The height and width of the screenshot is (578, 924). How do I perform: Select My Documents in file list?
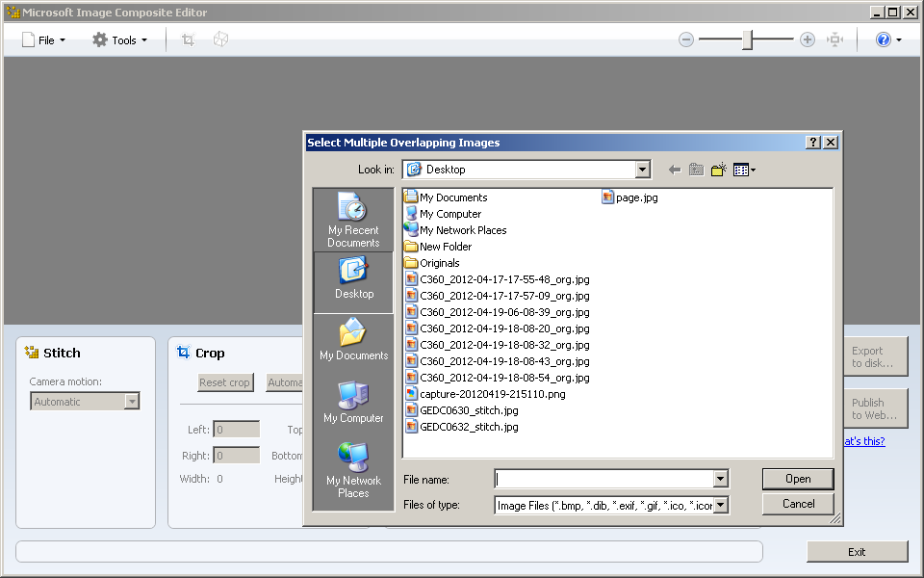446,197
